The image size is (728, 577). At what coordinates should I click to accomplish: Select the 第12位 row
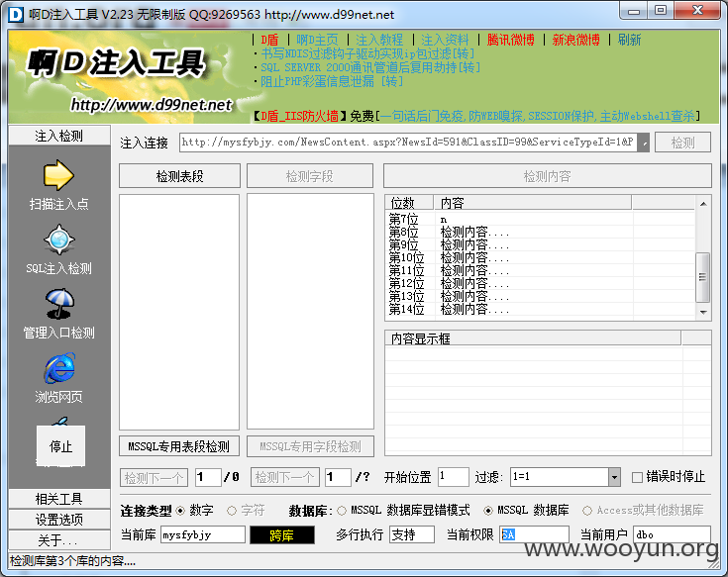540,283
